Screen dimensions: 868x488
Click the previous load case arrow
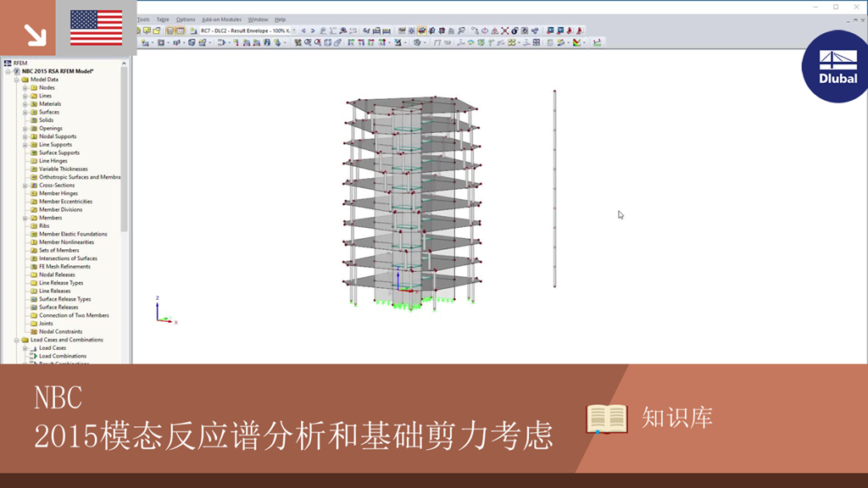coord(303,30)
